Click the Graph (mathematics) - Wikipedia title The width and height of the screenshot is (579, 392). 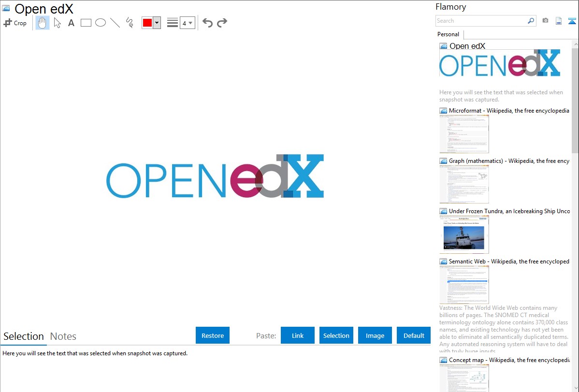pyautogui.click(x=509, y=161)
